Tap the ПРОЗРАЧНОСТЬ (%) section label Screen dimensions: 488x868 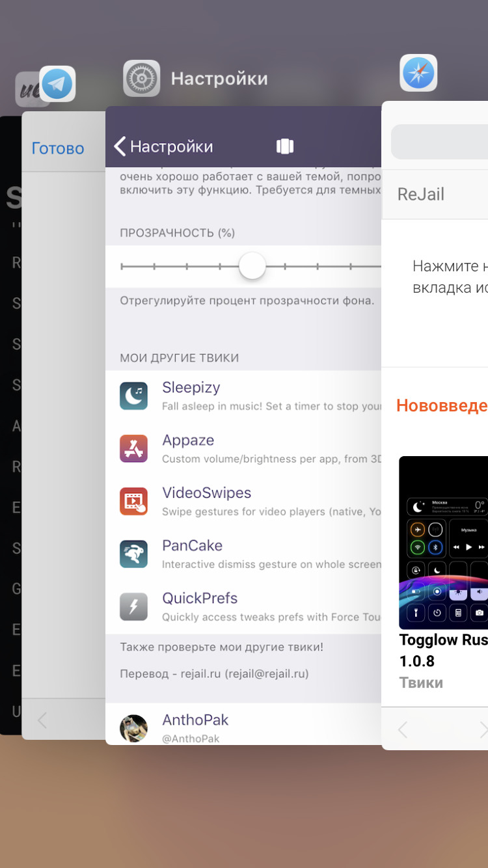click(178, 233)
